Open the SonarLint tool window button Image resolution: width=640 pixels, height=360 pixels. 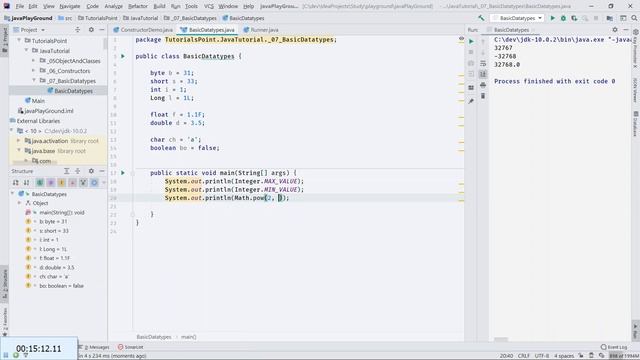[131, 347]
